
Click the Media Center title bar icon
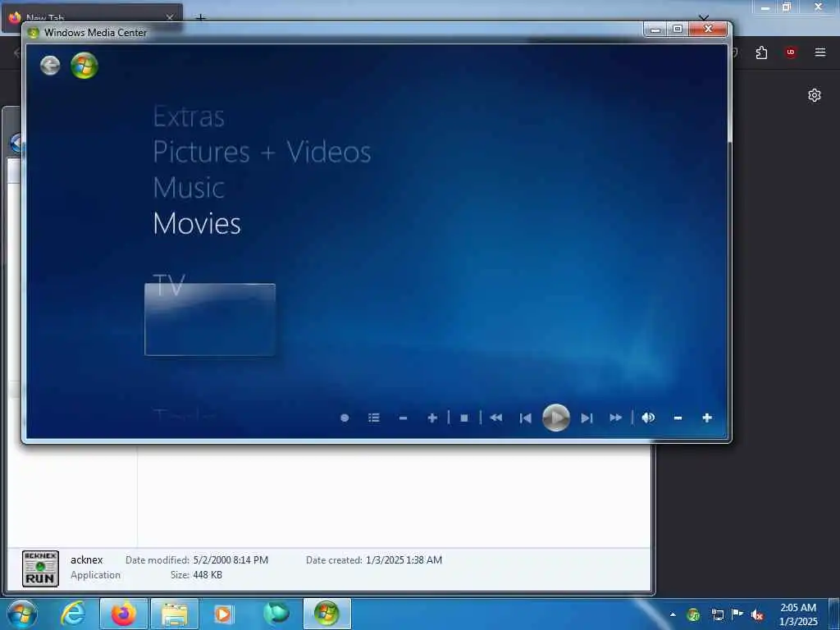tap(33, 33)
